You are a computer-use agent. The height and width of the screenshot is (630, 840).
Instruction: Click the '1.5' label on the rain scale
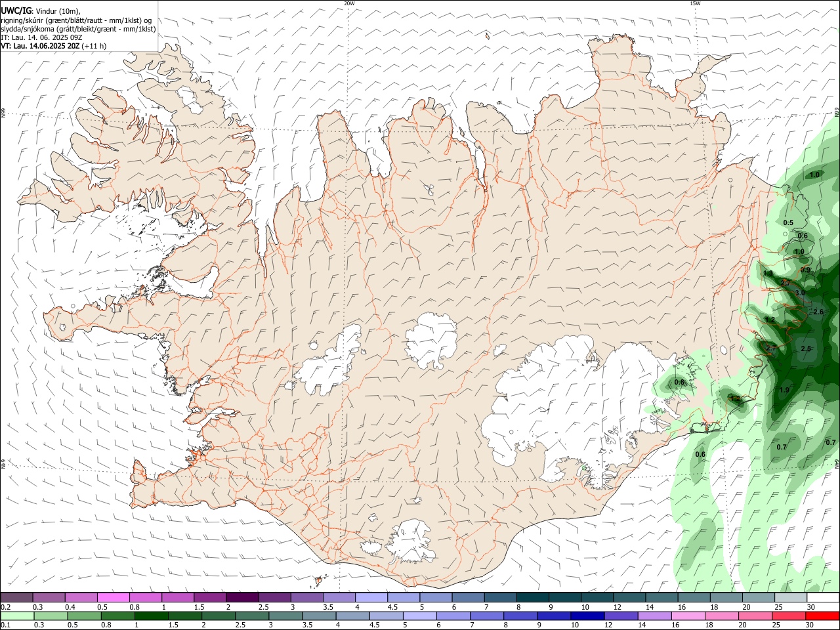tap(174, 625)
